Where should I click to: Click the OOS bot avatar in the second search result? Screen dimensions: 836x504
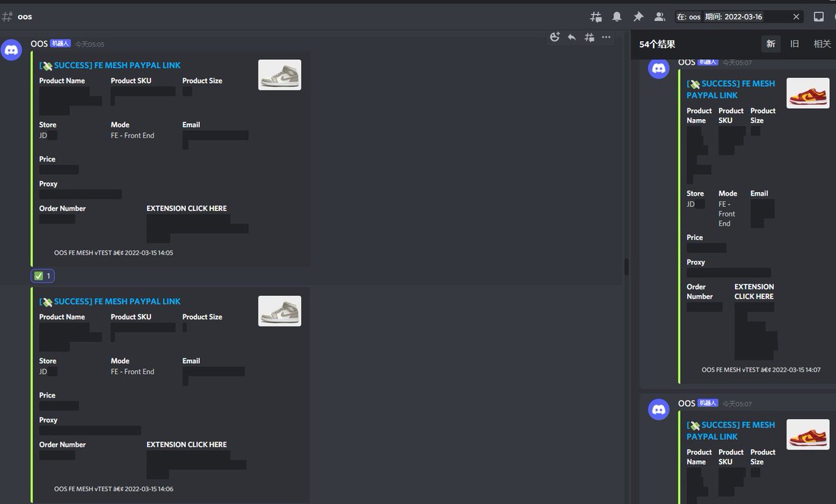[x=659, y=409]
